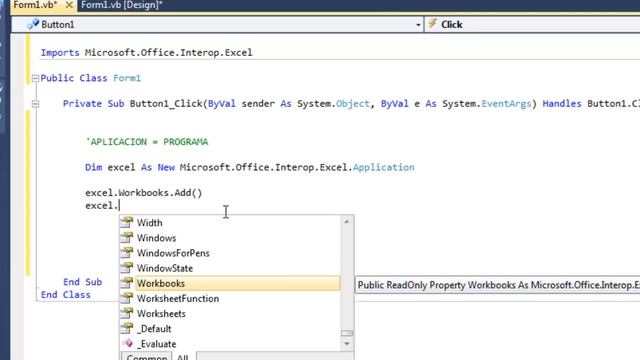Click the IntelliSense list scrollbar thumb
Viewport: 640px width, 360px height.
pos(347,333)
